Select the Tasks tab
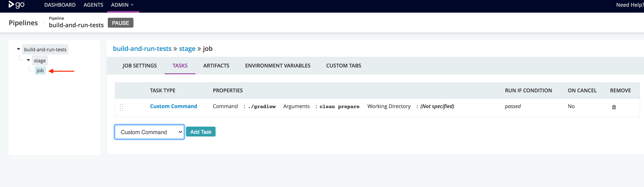The image size is (644, 187). click(x=180, y=66)
